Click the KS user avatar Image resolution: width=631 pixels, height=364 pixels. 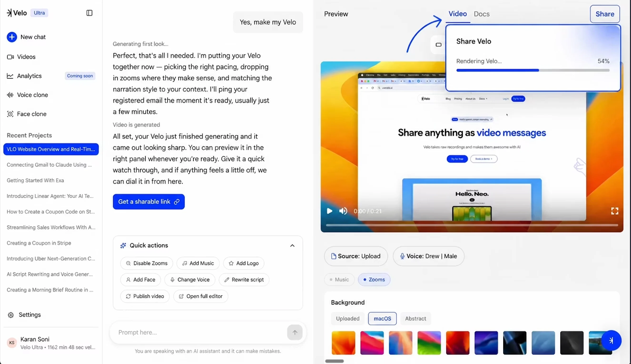coord(12,343)
